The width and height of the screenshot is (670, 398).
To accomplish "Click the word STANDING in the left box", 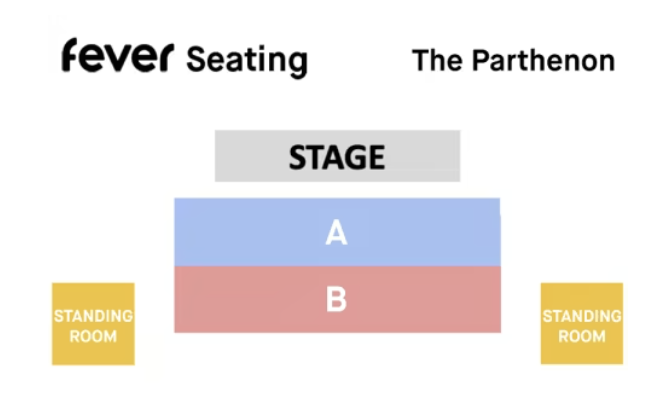I will click(x=93, y=316).
